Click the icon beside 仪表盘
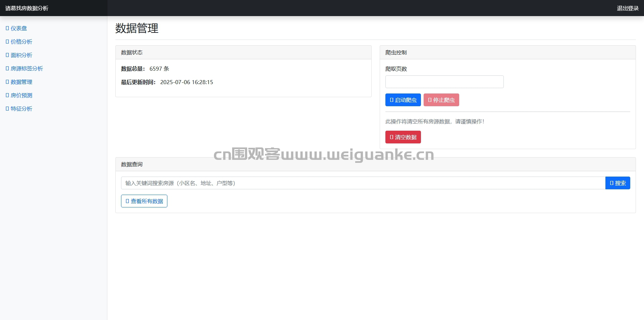 (x=7, y=28)
